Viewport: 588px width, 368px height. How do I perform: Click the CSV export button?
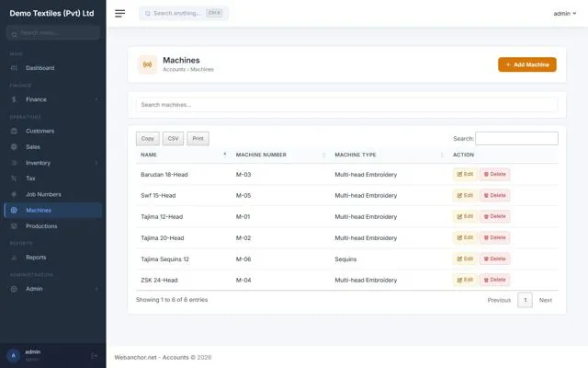pos(174,139)
